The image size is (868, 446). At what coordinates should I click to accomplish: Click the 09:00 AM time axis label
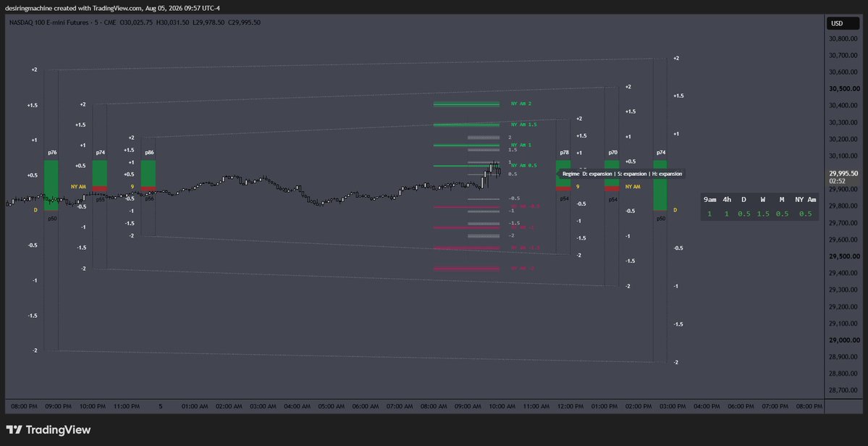pyautogui.click(x=468, y=406)
